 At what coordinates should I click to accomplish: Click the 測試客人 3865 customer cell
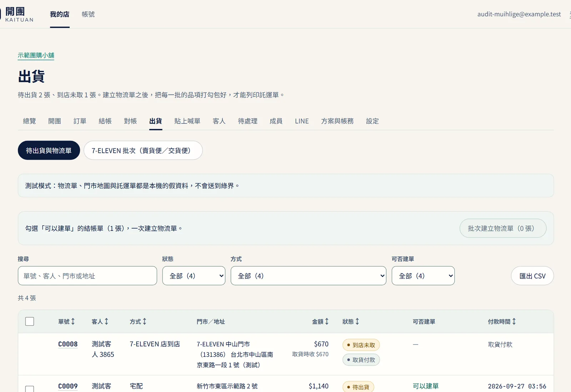click(x=103, y=349)
